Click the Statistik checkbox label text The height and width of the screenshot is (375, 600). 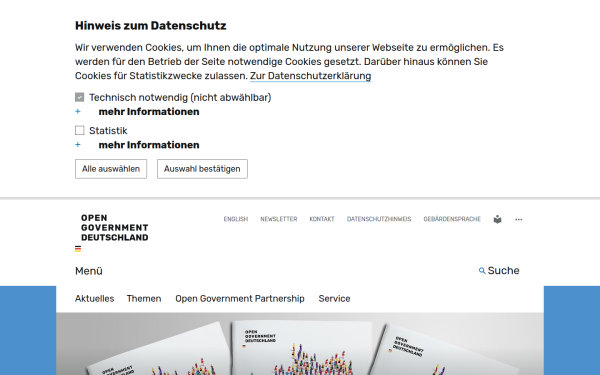[108, 130]
